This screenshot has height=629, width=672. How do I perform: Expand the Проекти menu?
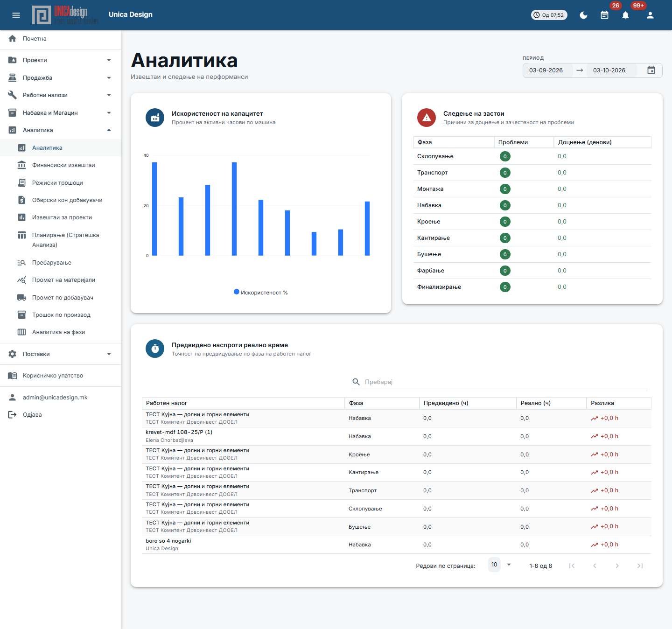(x=61, y=60)
